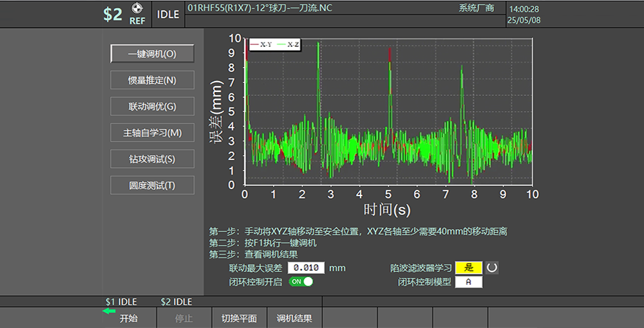Toggle 陷波滤波器学习 yellow 是 field
This screenshot has width=644, height=328.
tap(468, 268)
